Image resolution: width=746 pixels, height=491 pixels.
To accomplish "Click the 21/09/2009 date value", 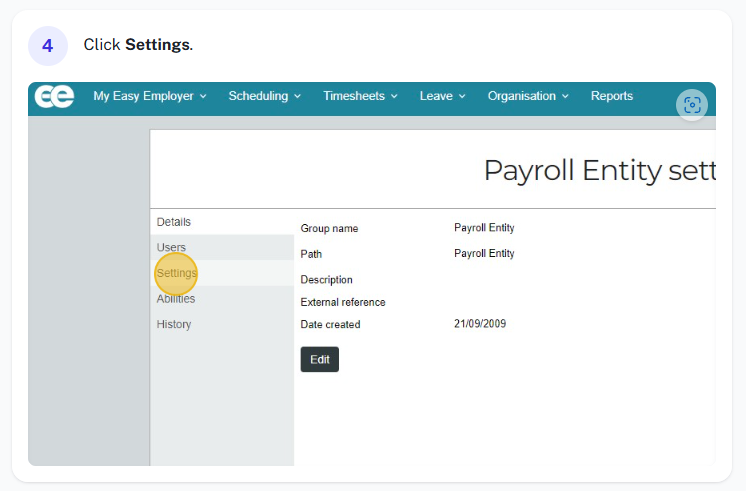I will pyautogui.click(x=480, y=324).
